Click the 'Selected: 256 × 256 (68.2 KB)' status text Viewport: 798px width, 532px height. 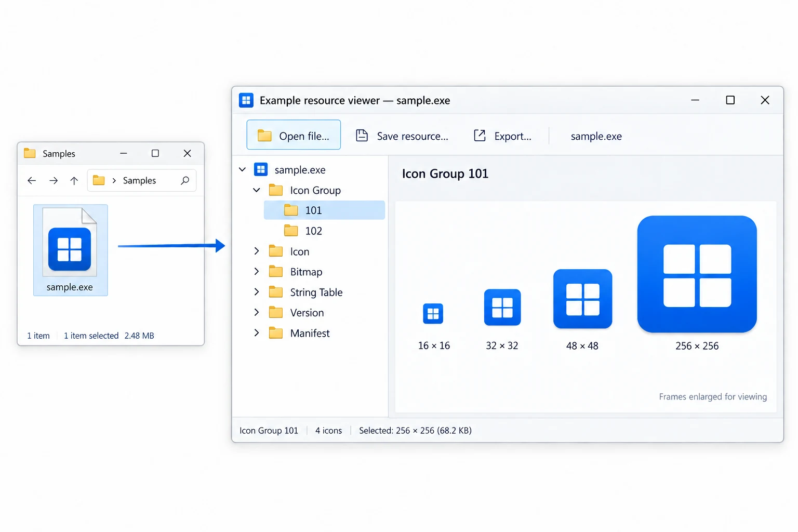tap(415, 431)
